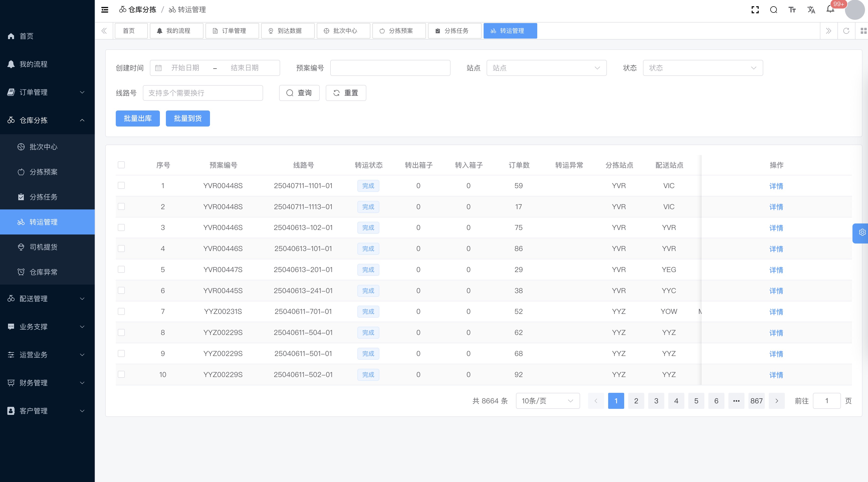Open the language translation icon
The width and height of the screenshot is (868, 482).
click(x=811, y=10)
